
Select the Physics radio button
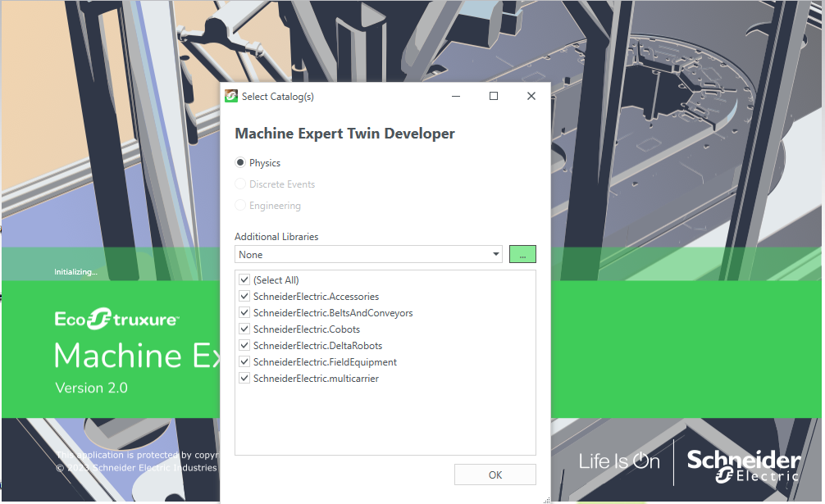pyautogui.click(x=240, y=163)
